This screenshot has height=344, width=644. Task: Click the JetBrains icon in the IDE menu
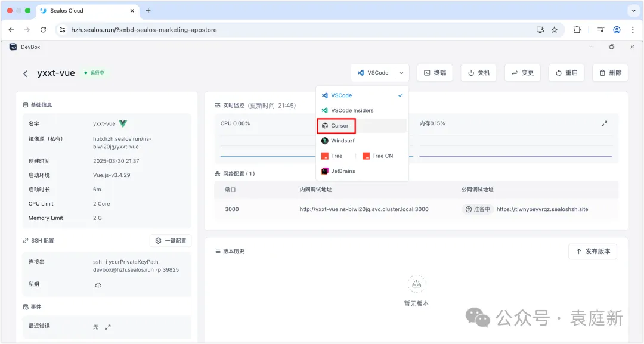coord(325,171)
